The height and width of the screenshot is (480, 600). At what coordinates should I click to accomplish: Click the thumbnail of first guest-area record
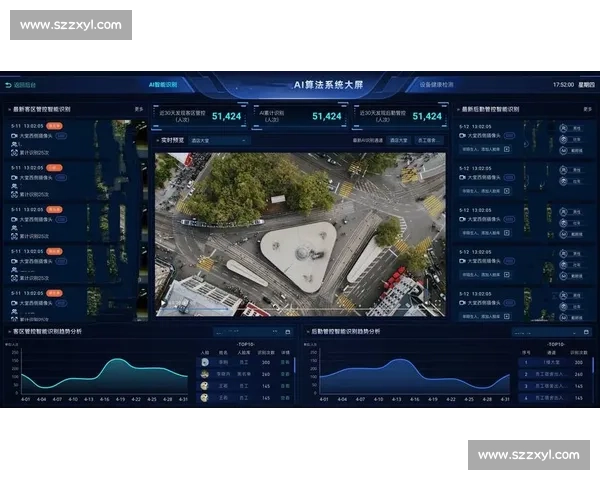(121, 140)
